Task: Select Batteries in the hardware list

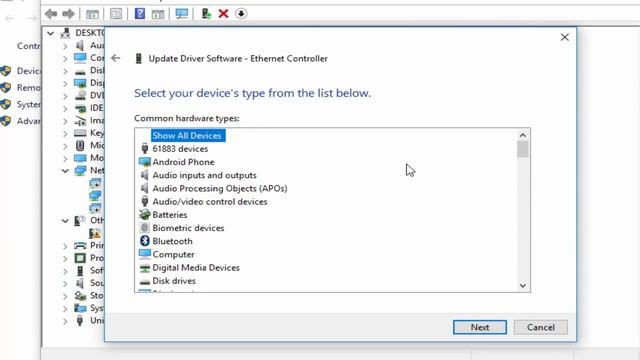Action: (x=170, y=215)
